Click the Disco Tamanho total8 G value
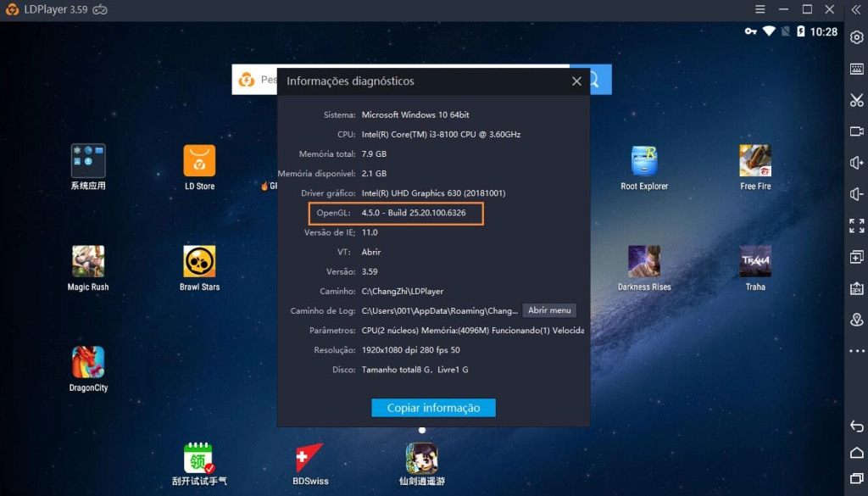Viewport: 868px width, 496px height. [415, 370]
